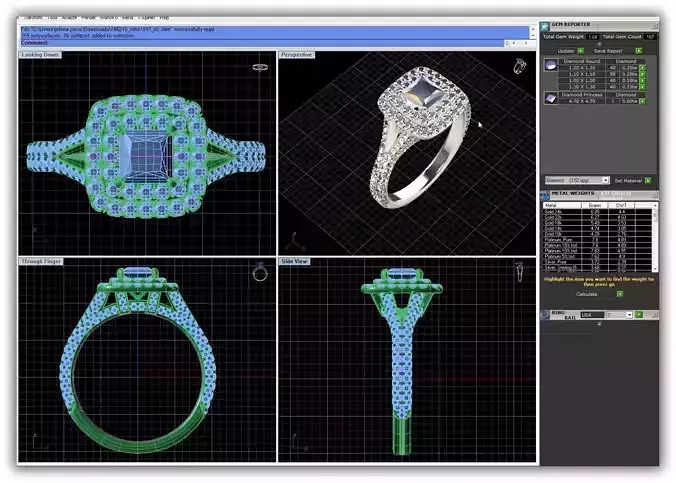Screen dimensions: 676x483
Task: Select the Platinum Pure row
Action: tap(597, 240)
